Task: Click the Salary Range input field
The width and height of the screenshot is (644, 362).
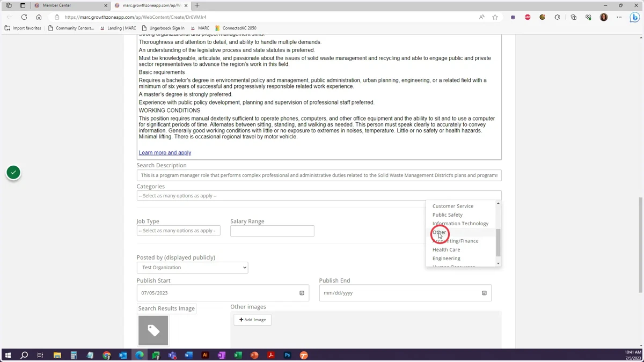Action: pyautogui.click(x=272, y=231)
